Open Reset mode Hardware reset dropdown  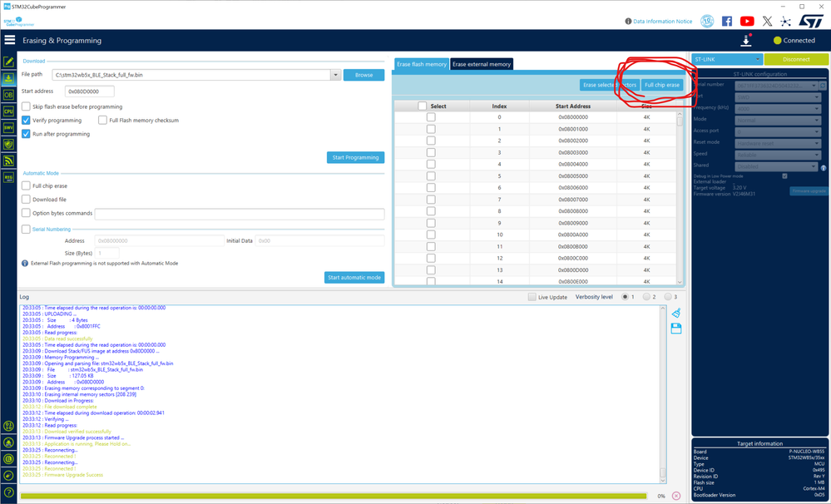[778, 143]
